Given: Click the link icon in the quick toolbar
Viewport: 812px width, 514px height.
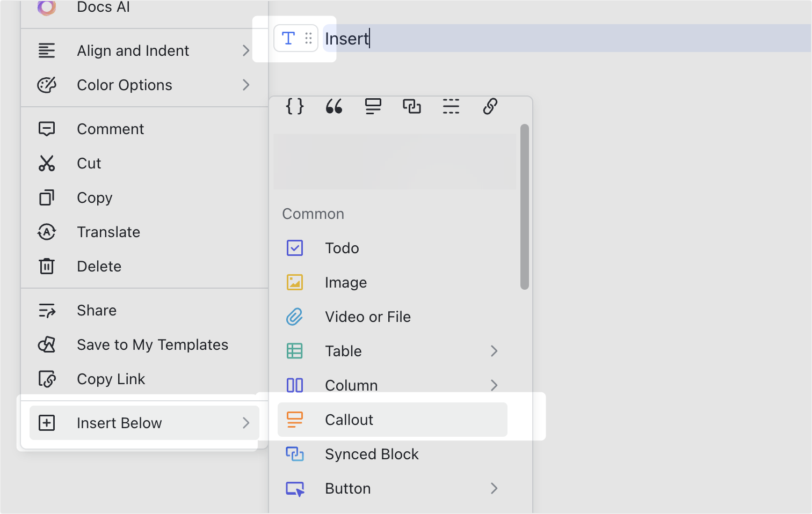Looking at the screenshot, I should pyautogui.click(x=489, y=106).
